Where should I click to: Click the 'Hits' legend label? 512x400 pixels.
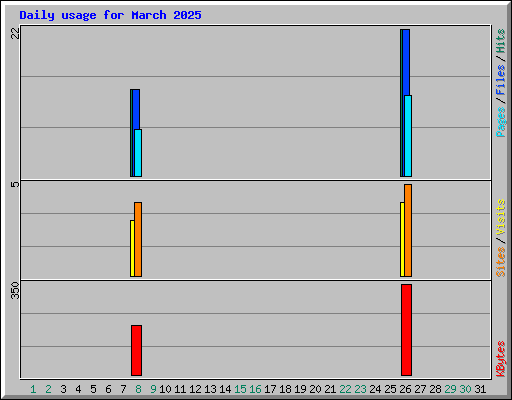[500, 41]
